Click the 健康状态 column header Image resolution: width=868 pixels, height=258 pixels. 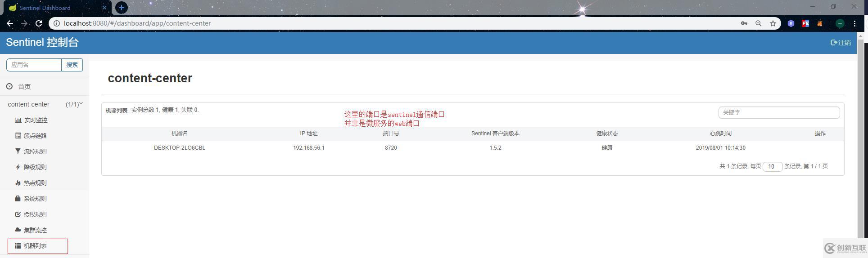click(x=607, y=133)
